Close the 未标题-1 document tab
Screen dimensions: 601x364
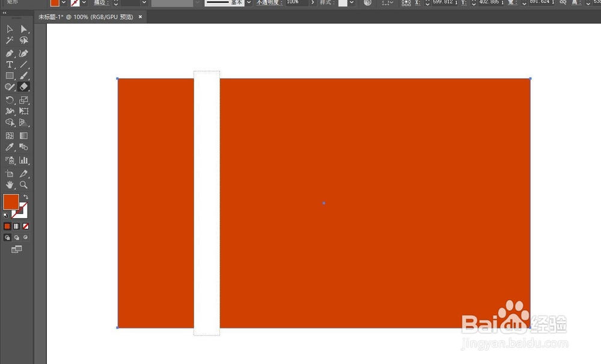click(x=140, y=17)
